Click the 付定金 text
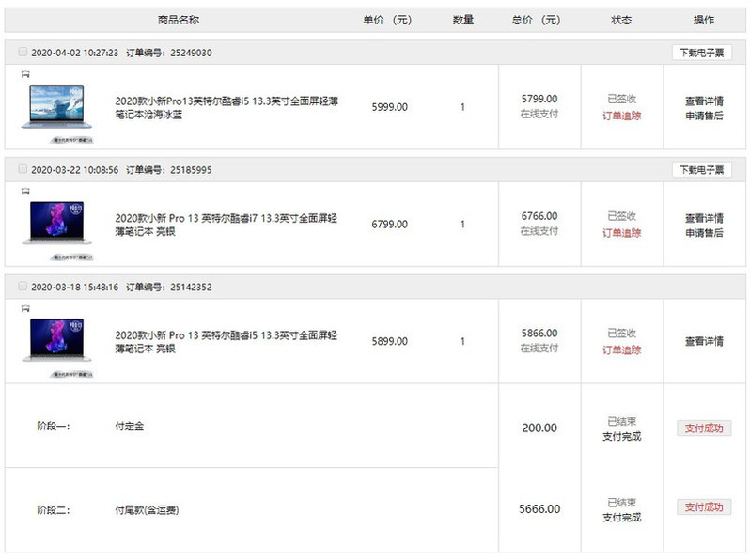This screenshot has height=560, width=750. click(129, 426)
